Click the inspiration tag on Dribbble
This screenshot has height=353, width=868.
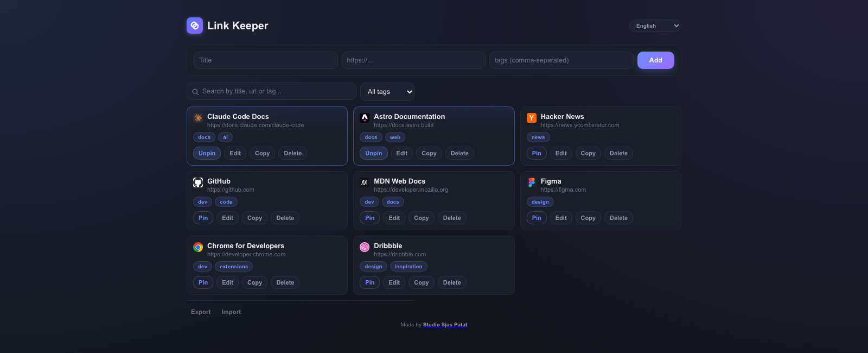409,267
